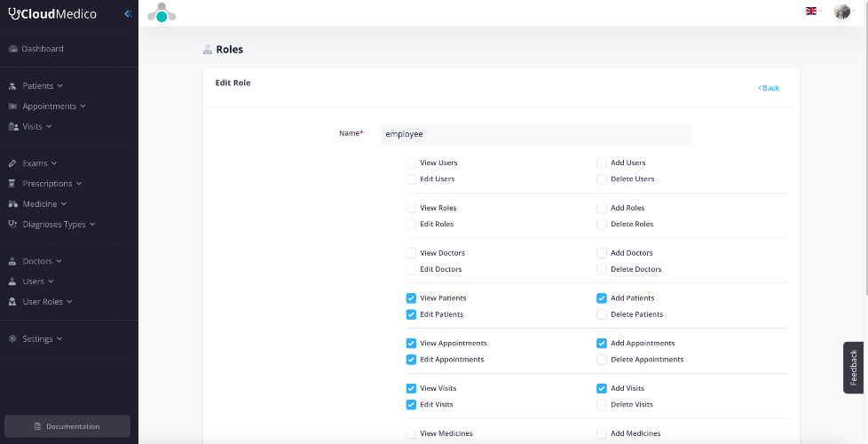Go back via the Back link
868x444 pixels.
click(769, 88)
